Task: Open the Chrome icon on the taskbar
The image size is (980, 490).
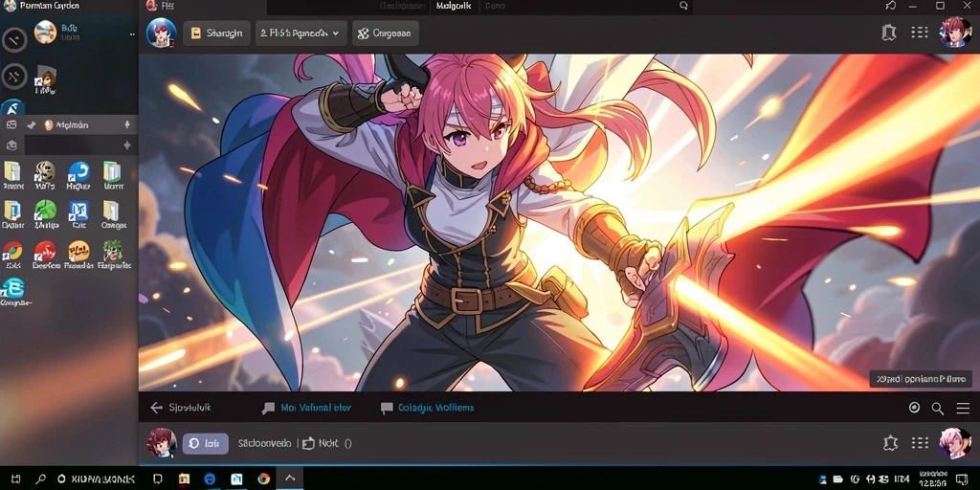Action: tap(264, 479)
